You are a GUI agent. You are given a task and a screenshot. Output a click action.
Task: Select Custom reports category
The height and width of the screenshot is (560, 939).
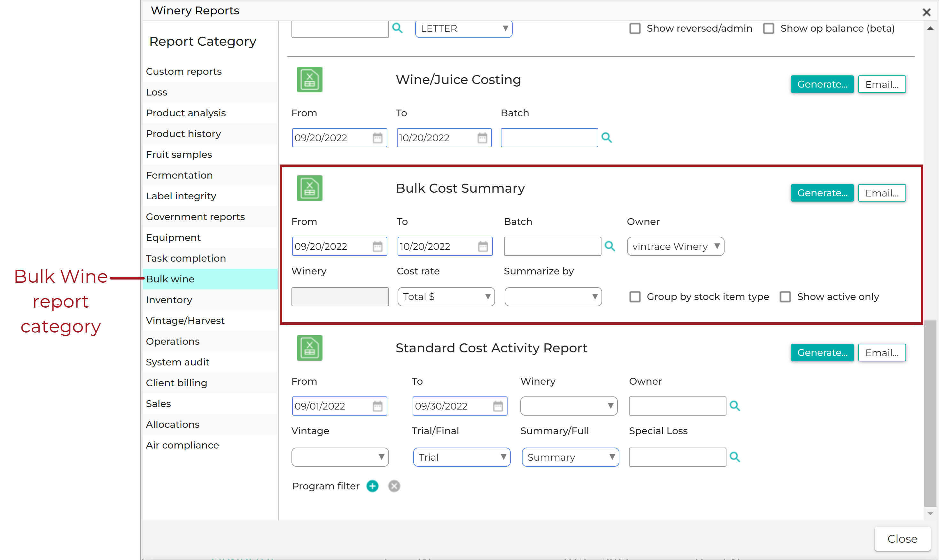click(x=210, y=71)
